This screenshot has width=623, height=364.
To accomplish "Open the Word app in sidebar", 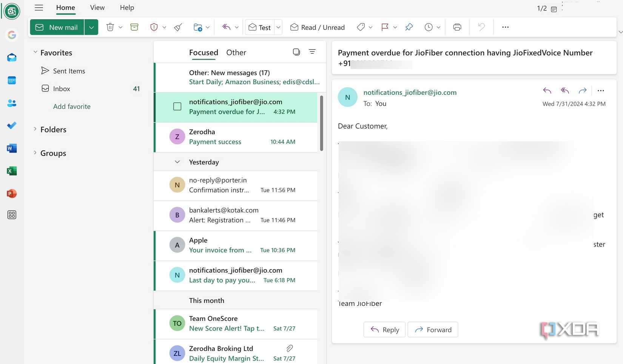I will pos(12,148).
